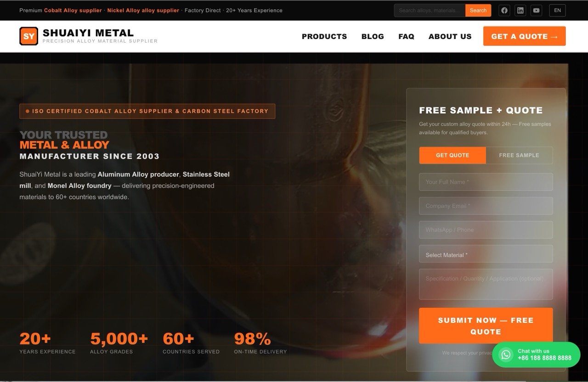Open the YouTube social icon
588x382 pixels.
[x=536, y=11]
